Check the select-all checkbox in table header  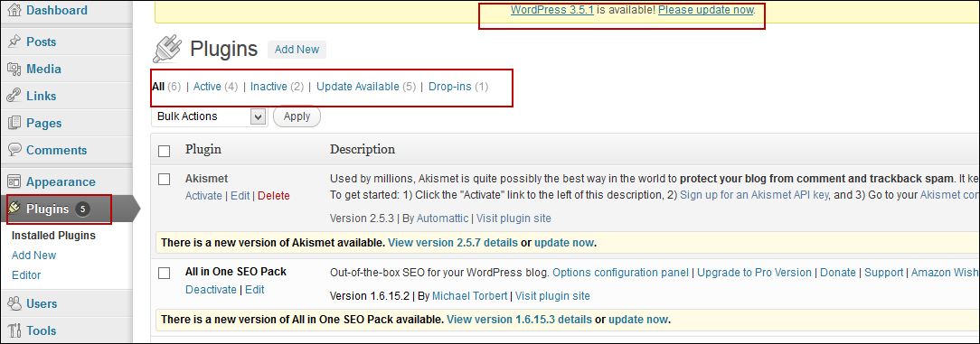[165, 151]
